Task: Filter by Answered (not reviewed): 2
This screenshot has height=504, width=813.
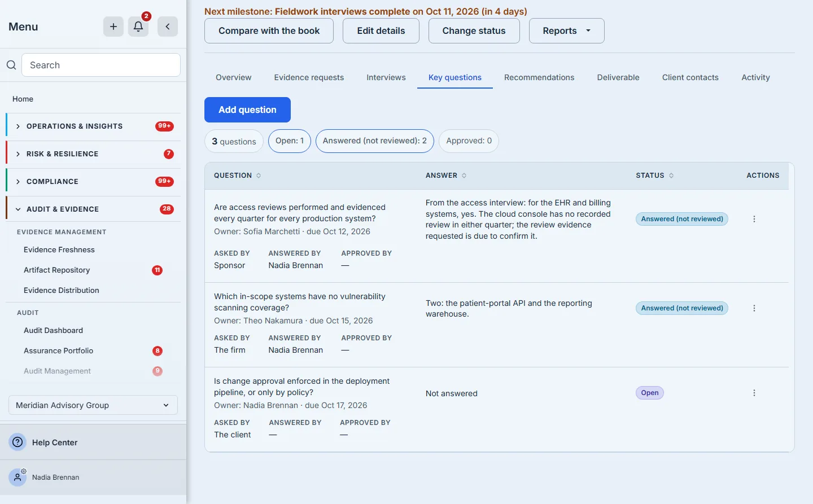Action: point(374,141)
